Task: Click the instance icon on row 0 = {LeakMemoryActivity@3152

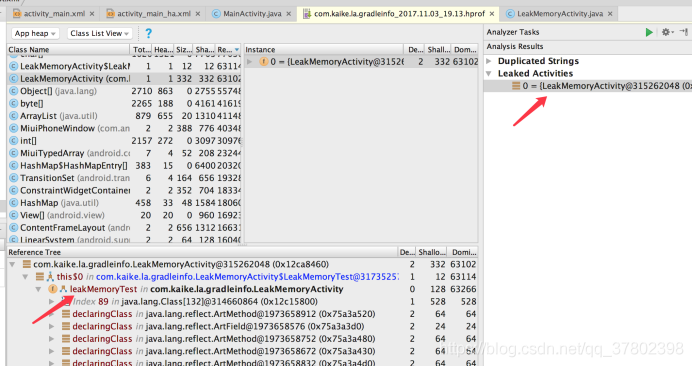Action: [263, 62]
